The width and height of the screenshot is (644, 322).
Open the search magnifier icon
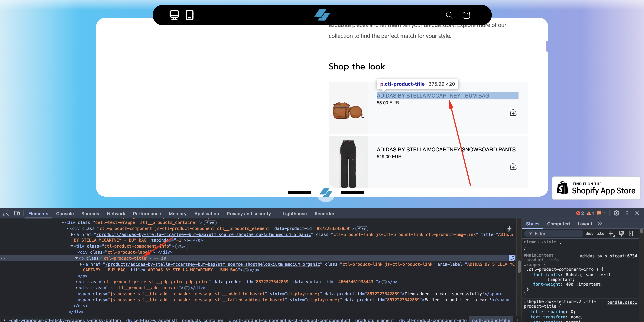(x=449, y=15)
